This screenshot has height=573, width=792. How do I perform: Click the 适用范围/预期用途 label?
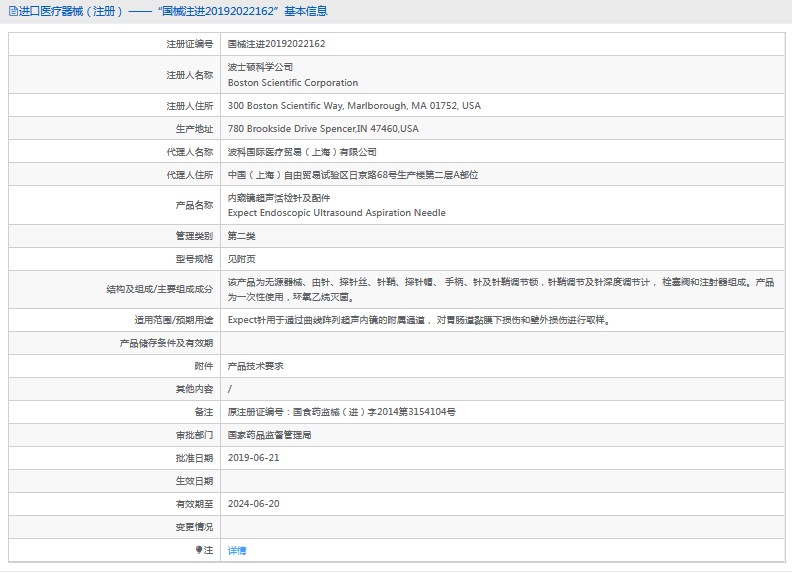(174, 320)
